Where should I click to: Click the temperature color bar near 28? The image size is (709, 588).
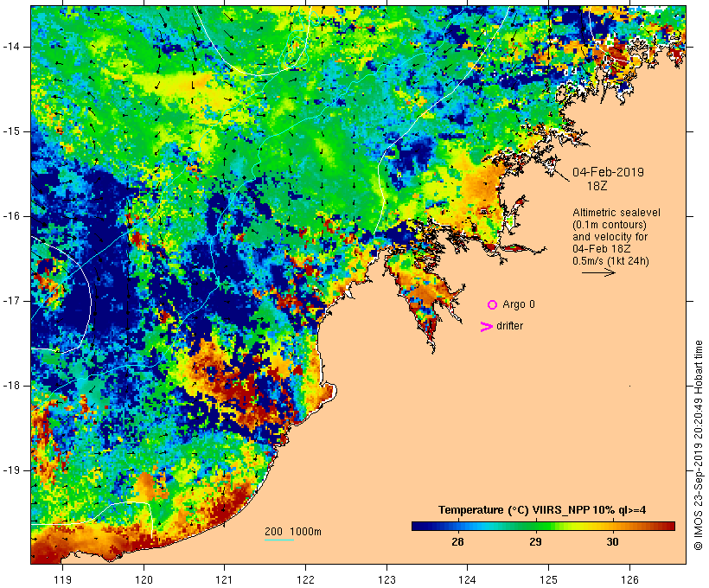[x=457, y=526]
